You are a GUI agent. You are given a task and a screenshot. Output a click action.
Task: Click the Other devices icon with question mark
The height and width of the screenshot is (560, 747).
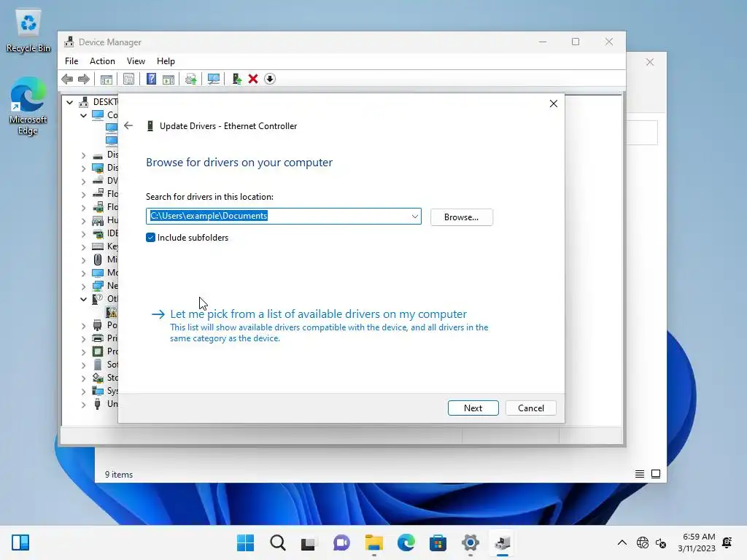pyautogui.click(x=98, y=299)
